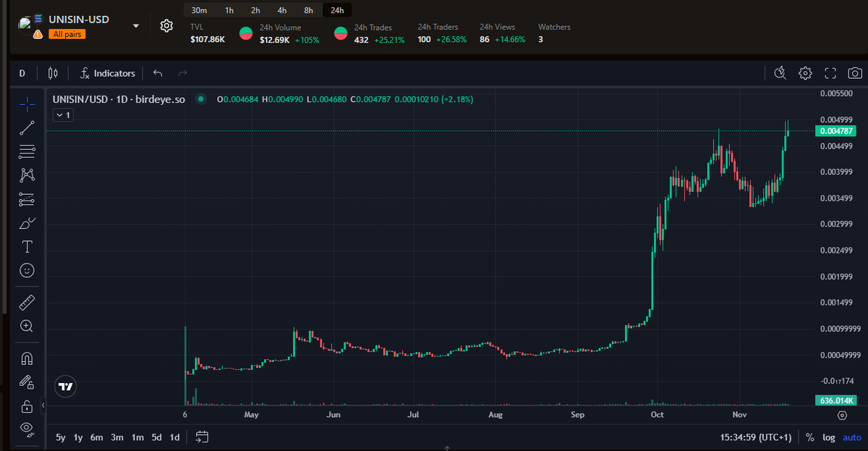Collapse the drawing toolbar side arrow
The width and height of the screenshot is (868, 451).
[x=43, y=406]
